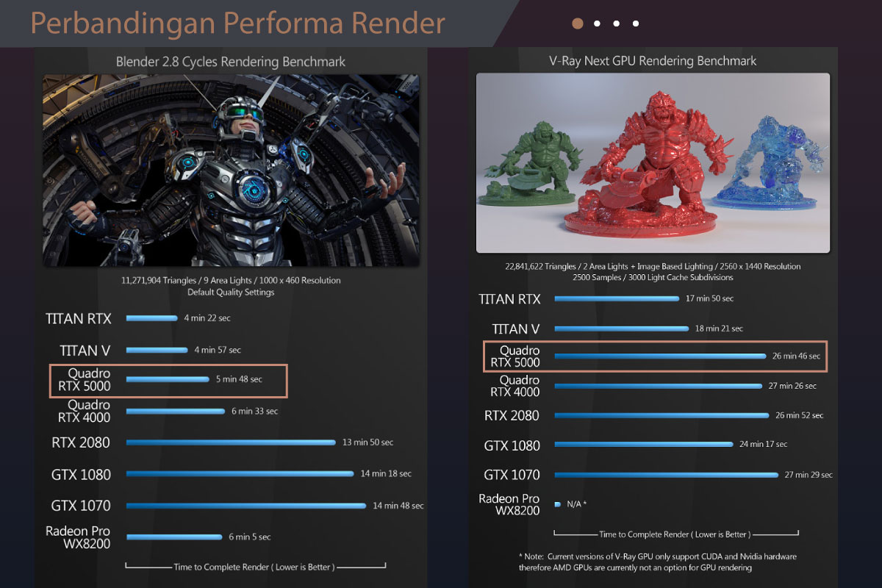Image resolution: width=882 pixels, height=588 pixels.
Task: Click the RTX 2080 bar in Blender chart
Action: [231, 442]
